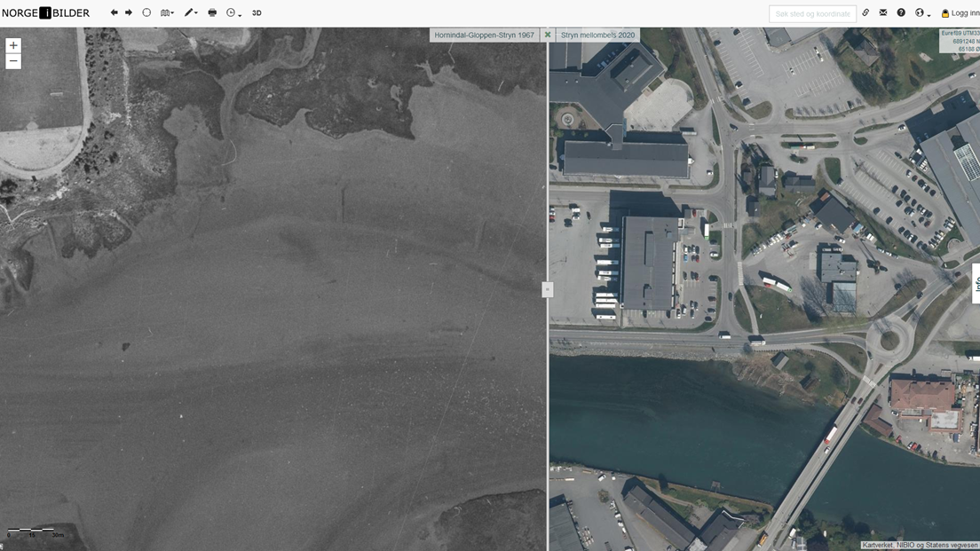This screenshot has width=980, height=551.
Task: Zoom in with the plus button
Action: (13, 45)
